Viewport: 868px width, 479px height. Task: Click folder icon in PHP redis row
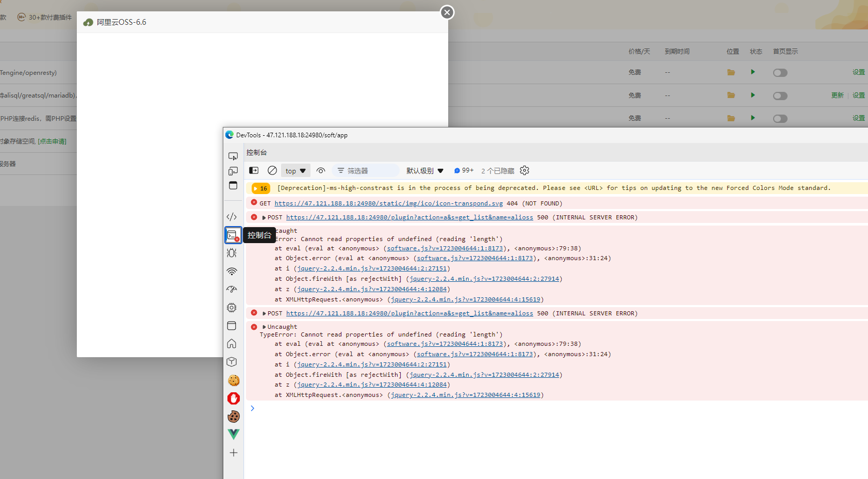(x=731, y=118)
